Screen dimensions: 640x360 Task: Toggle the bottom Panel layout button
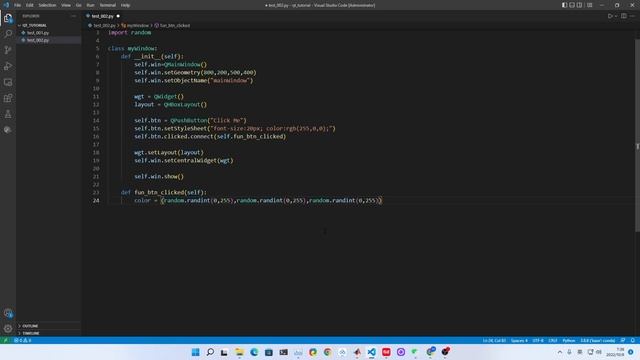tap(572, 5)
